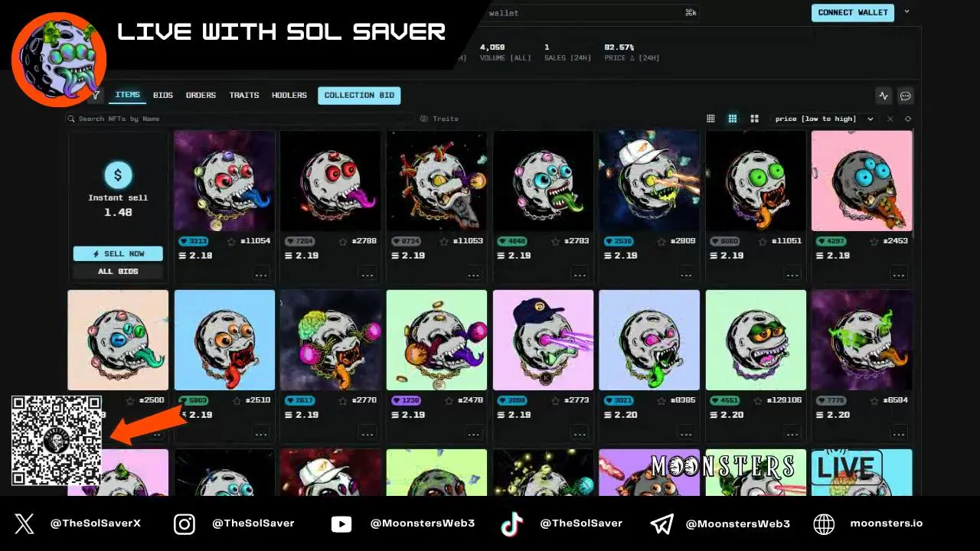Expand the chevron next to Connect Wallet
Screen dimensions: 980x551
907,12
